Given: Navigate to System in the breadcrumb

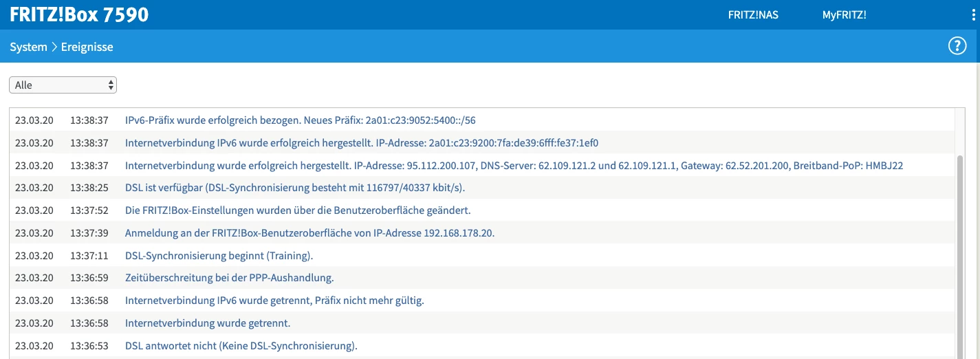Looking at the screenshot, I should 28,47.
